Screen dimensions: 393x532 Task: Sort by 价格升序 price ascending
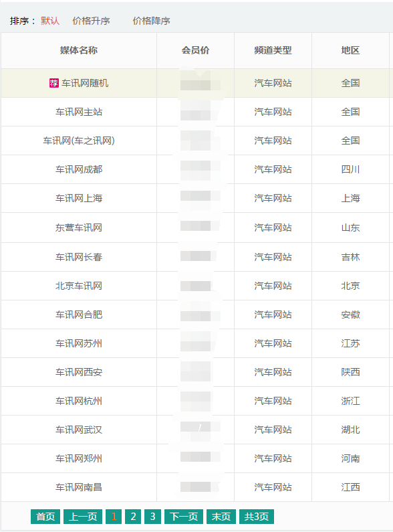click(91, 21)
